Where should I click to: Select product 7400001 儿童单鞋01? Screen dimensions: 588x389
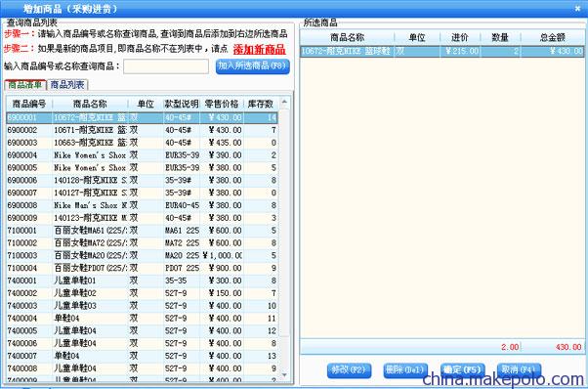click(x=143, y=281)
